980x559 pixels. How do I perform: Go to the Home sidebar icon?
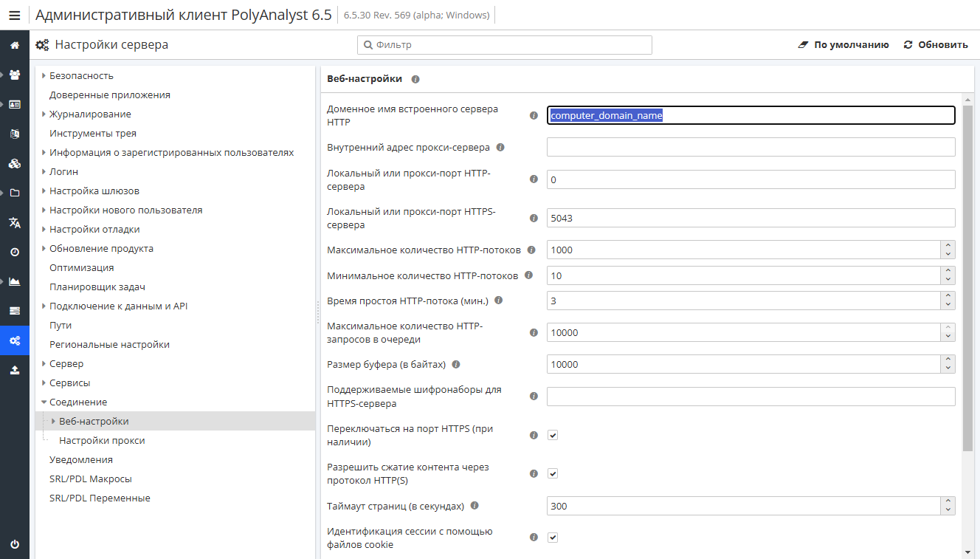coord(15,45)
